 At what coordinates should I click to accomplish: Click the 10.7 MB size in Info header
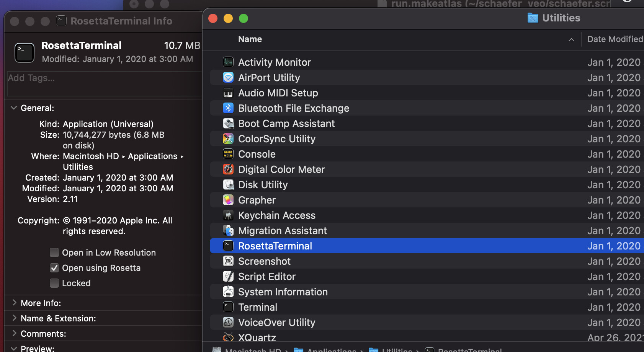[x=182, y=46]
